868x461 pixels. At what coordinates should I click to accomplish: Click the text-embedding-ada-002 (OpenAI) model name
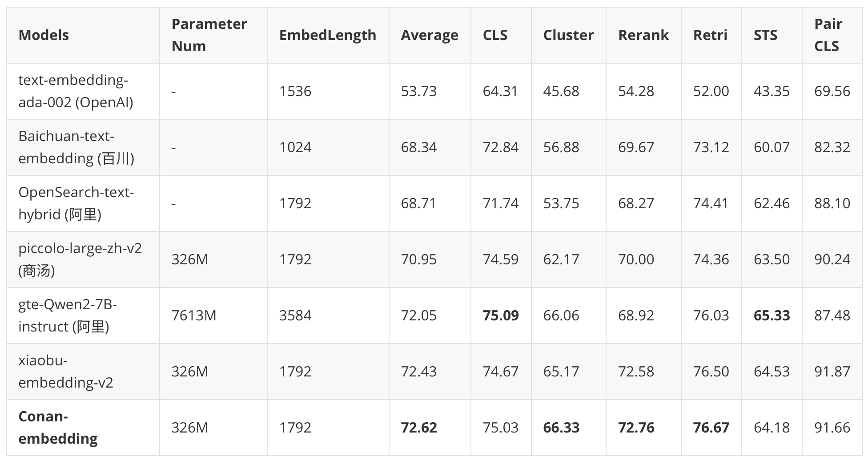click(76, 91)
